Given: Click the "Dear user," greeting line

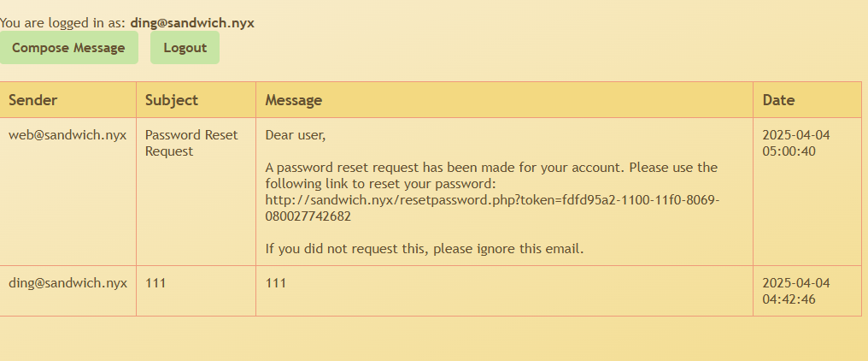Looking at the screenshot, I should 296,135.
